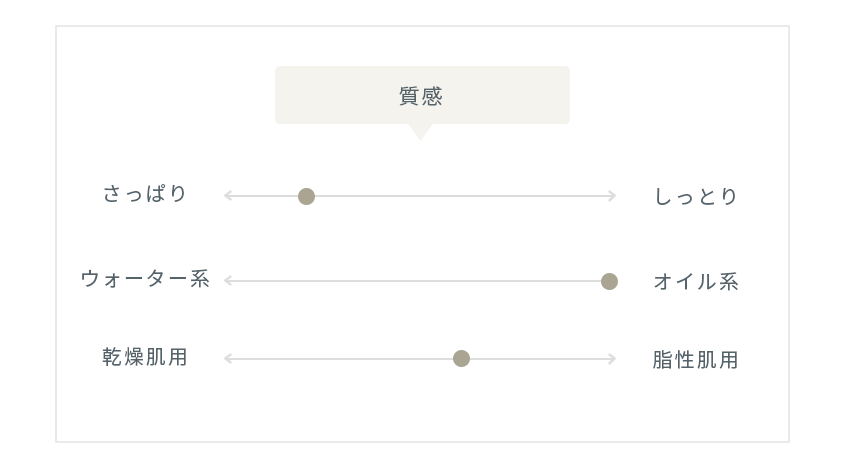The height and width of the screenshot is (468, 846).
Task: Click the pointer triangle below the 質感 box
Action: pos(421,132)
